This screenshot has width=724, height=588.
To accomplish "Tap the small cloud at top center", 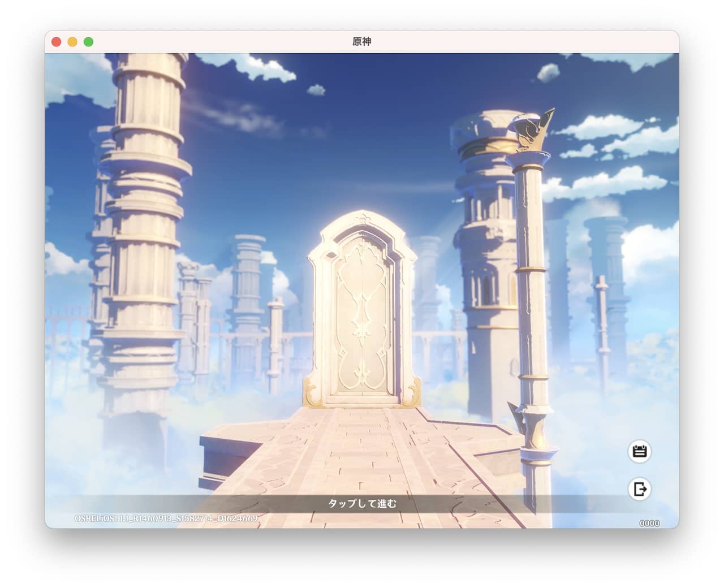I will coord(316,89).
